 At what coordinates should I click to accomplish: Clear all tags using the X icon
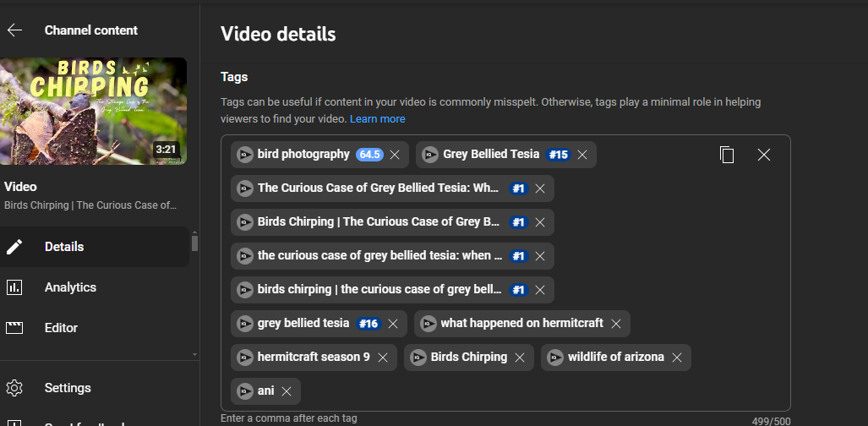tap(764, 155)
